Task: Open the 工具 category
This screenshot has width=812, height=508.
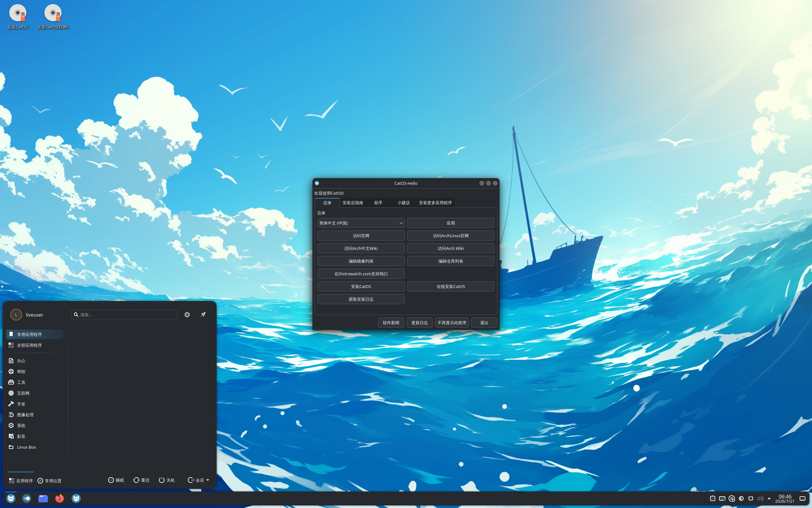Action: coord(35,382)
